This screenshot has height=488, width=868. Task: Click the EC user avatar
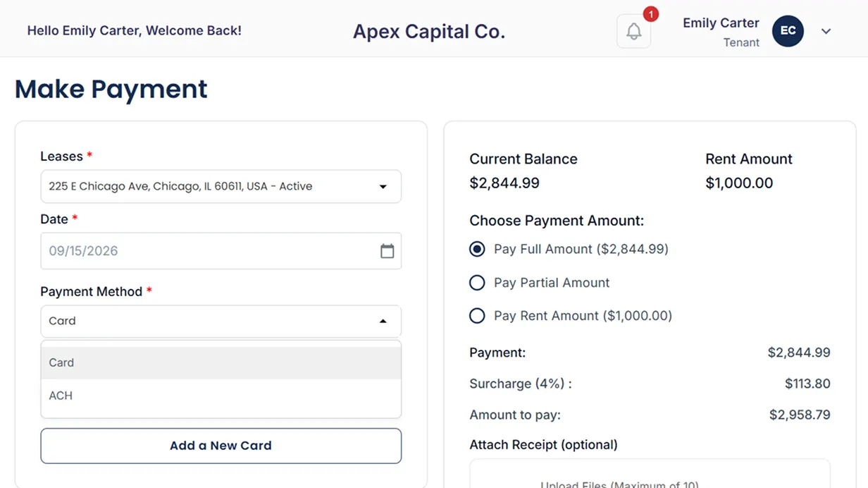788,31
